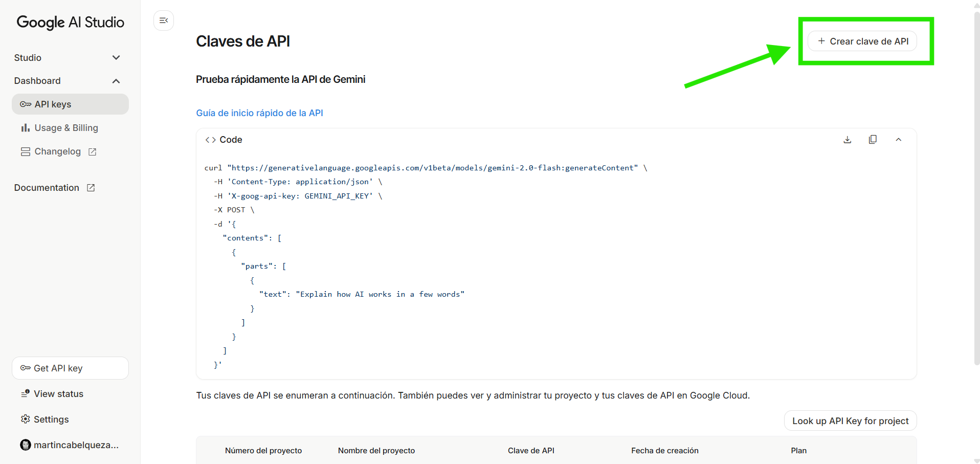Viewport: 980px width, 464px height.
Task: Click the key icon beside API keys
Action: point(26,104)
